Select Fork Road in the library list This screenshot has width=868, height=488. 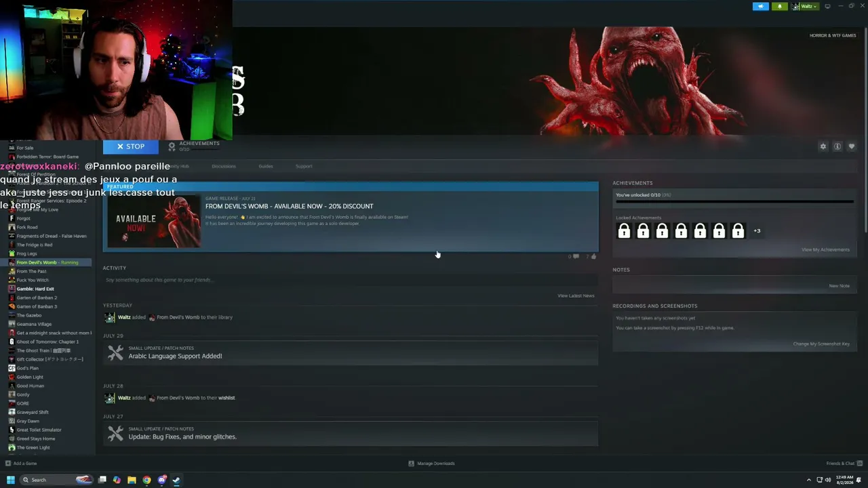(x=26, y=227)
